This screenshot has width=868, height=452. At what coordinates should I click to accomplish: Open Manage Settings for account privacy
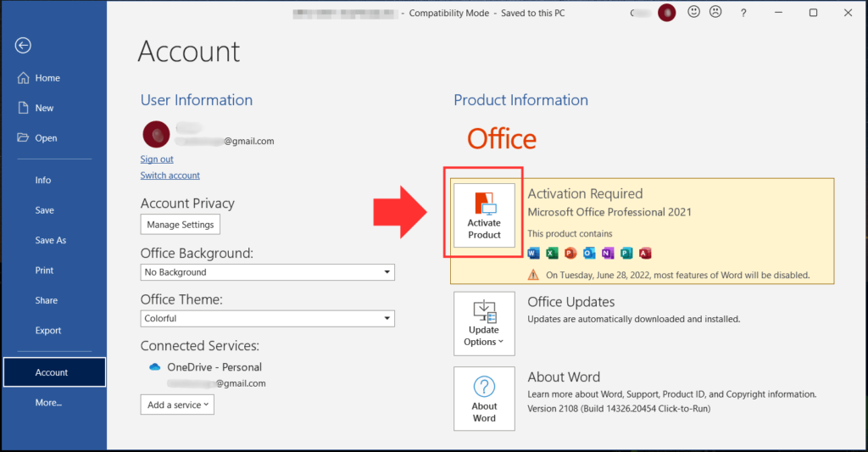(181, 225)
